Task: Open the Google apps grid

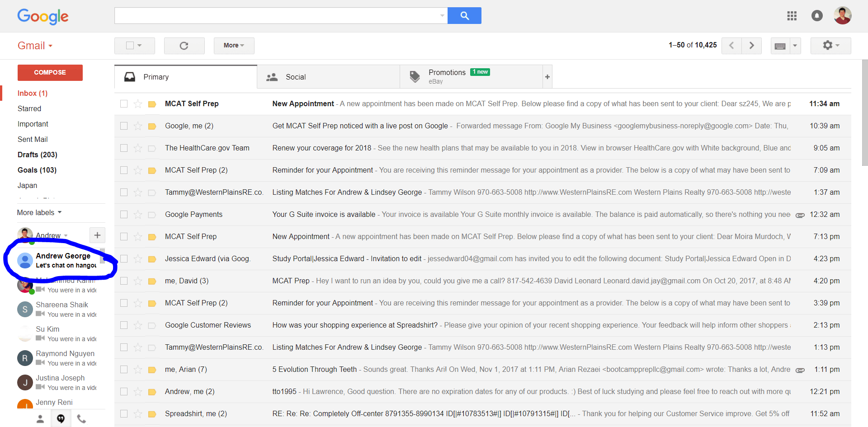Action: point(792,16)
